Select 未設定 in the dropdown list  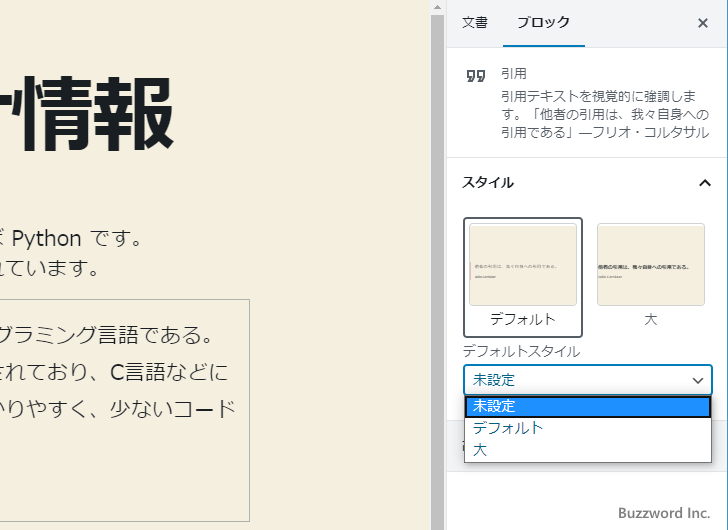click(x=587, y=406)
